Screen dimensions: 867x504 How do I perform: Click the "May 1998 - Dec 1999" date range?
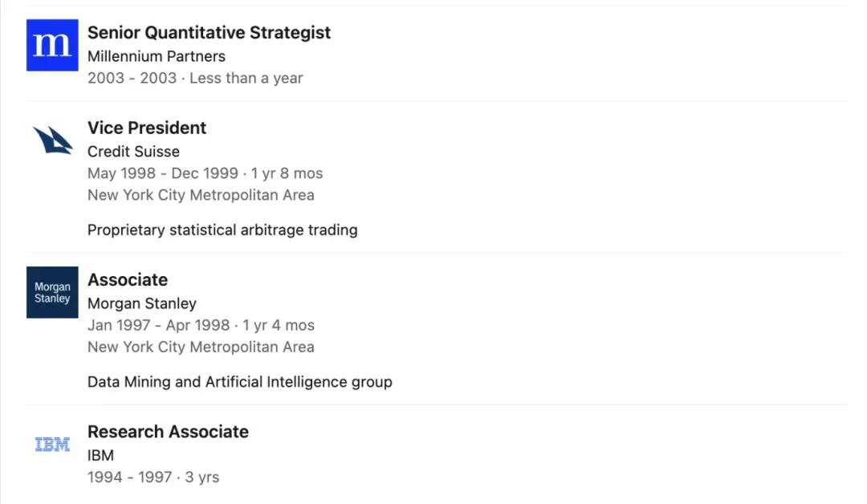coord(163,173)
